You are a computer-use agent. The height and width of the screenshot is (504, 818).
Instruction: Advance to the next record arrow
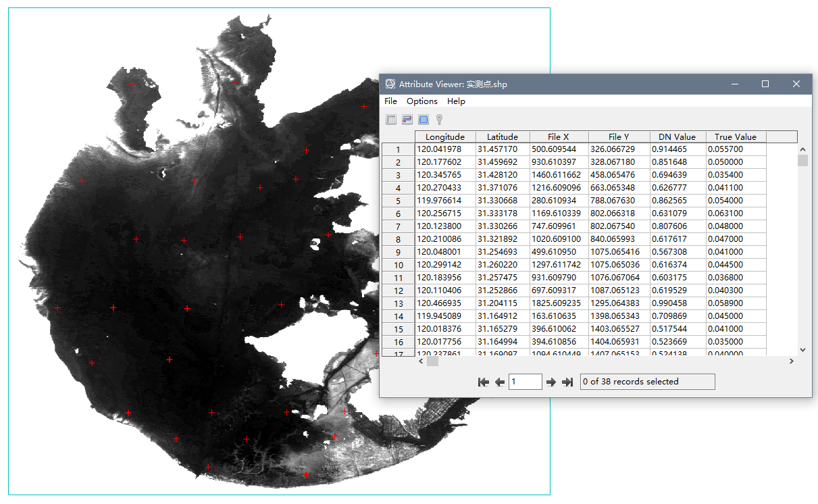pyautogui.click(x=551, y=382)
